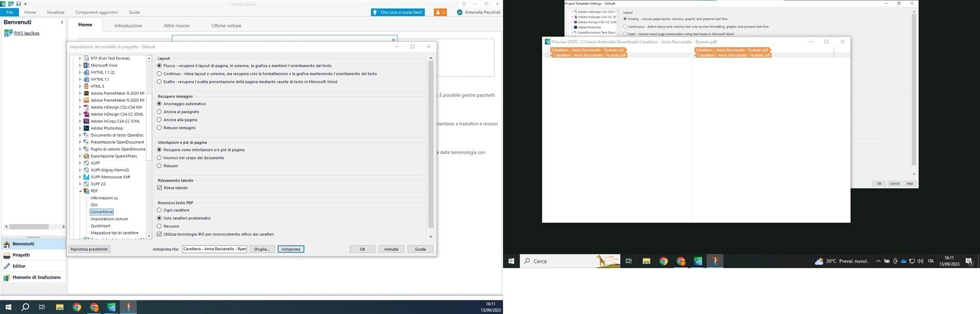This screenshot has width=980, height=314.
Task: Collapse the Benvenuti side panel
Action: 62,22
